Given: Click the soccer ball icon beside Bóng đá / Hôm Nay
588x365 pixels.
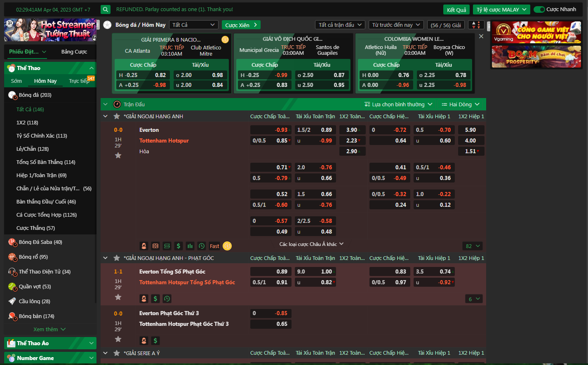Looking at the screenshot, I should point(107,25).
